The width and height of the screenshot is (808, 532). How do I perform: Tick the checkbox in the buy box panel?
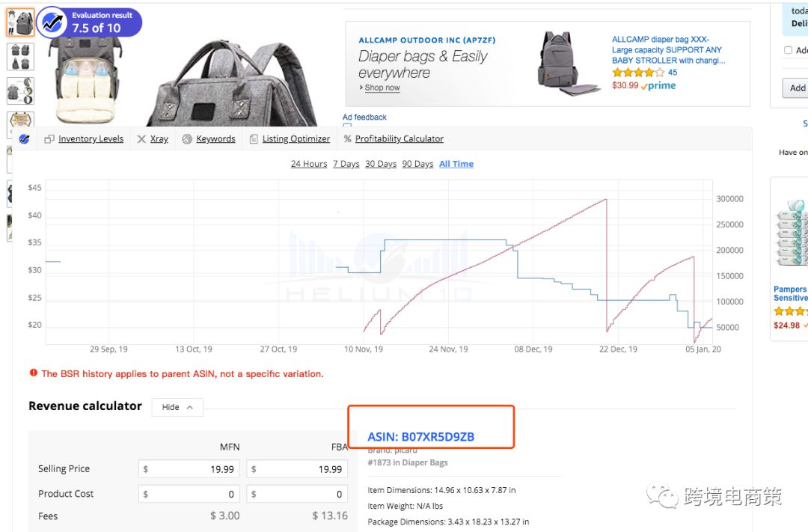pyautogui.click(x=788, y=50)
